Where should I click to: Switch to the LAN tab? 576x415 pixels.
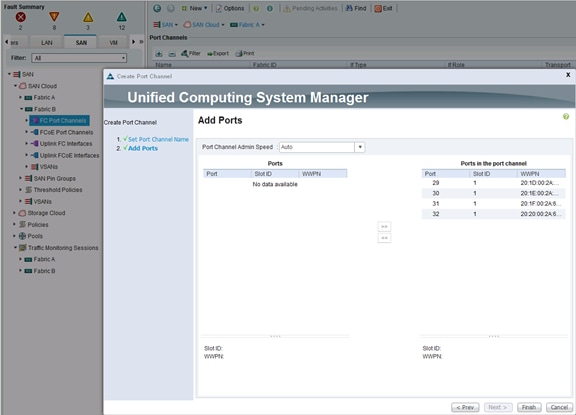click(x=47, y=43)
